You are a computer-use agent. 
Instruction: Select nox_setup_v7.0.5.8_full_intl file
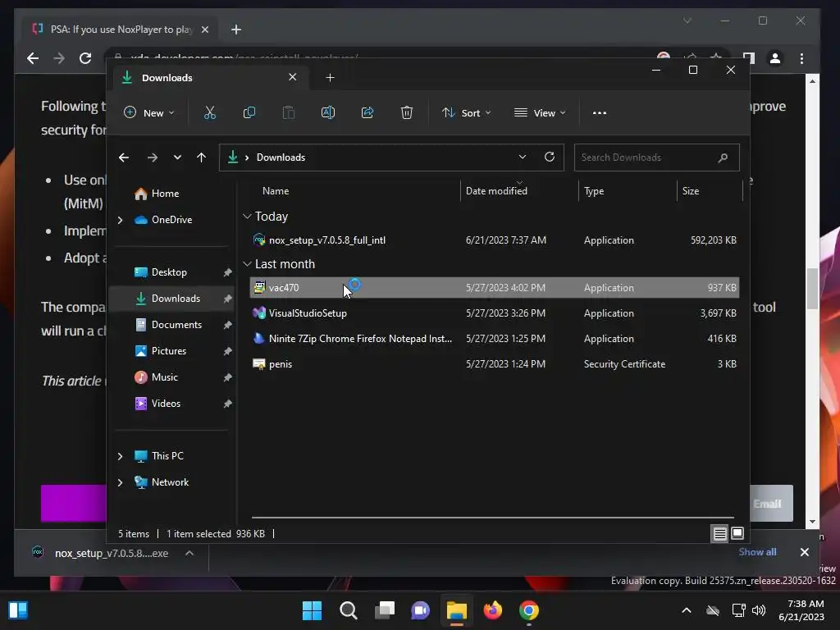pyautogui.click(x=494, y=240)
